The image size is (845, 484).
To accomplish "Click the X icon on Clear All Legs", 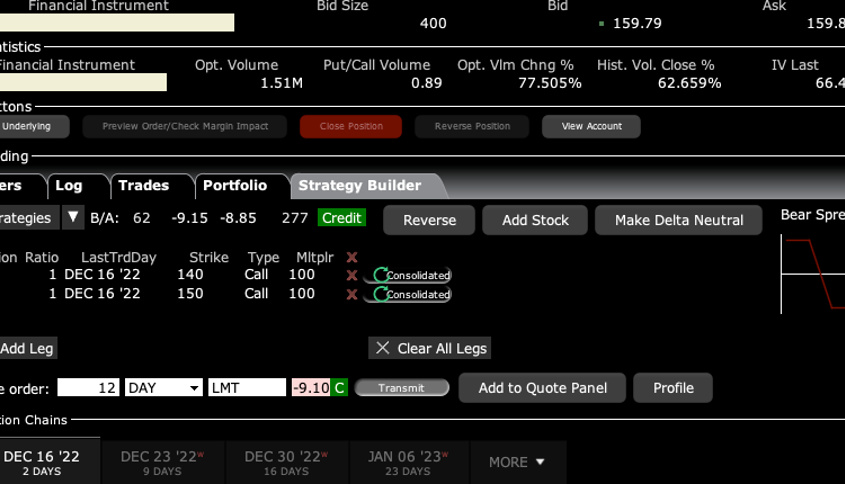I will click(x=383, y=348).
